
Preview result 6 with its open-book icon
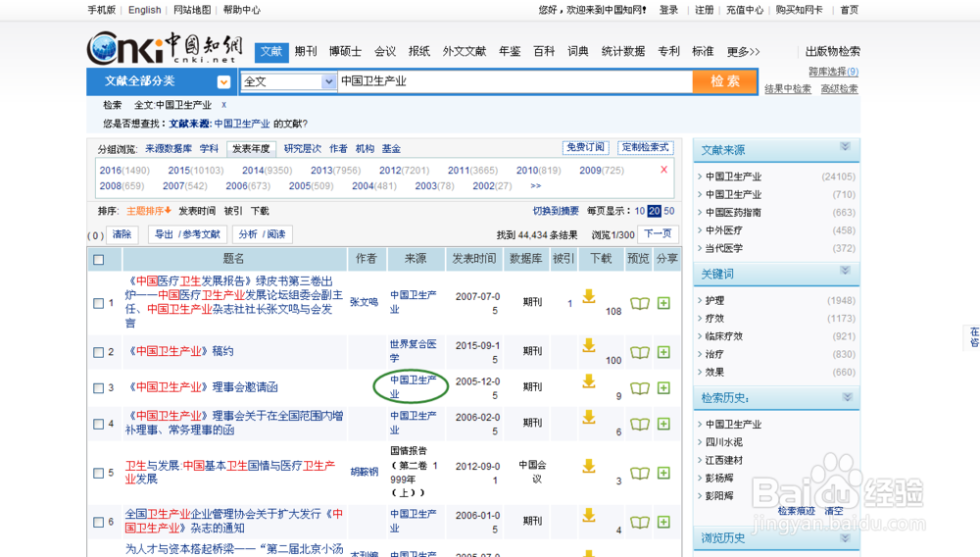[639, 522]
